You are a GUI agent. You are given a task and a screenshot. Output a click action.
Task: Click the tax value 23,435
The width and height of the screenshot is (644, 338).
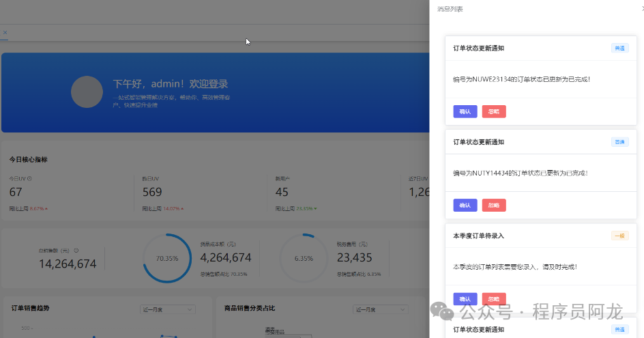coord(355,257)
